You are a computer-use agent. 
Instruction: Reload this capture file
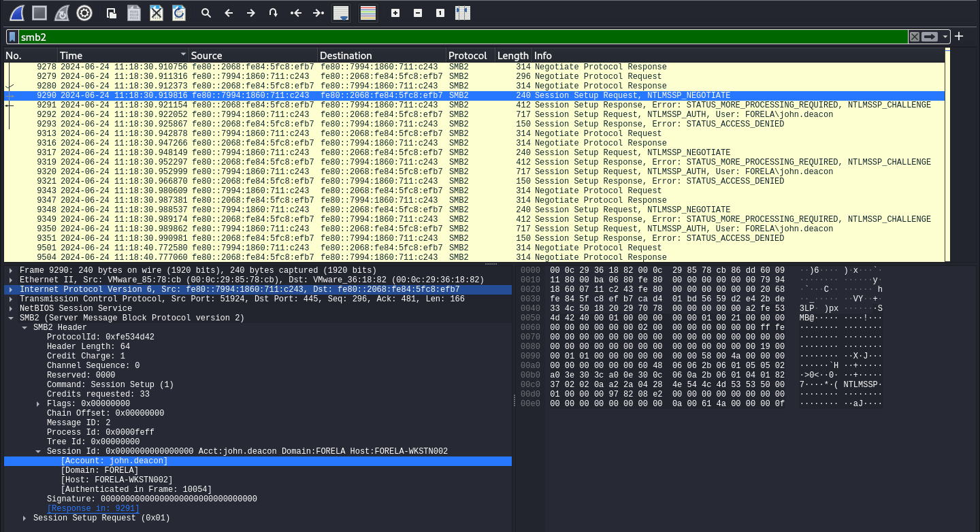click(x=179, y=12)
